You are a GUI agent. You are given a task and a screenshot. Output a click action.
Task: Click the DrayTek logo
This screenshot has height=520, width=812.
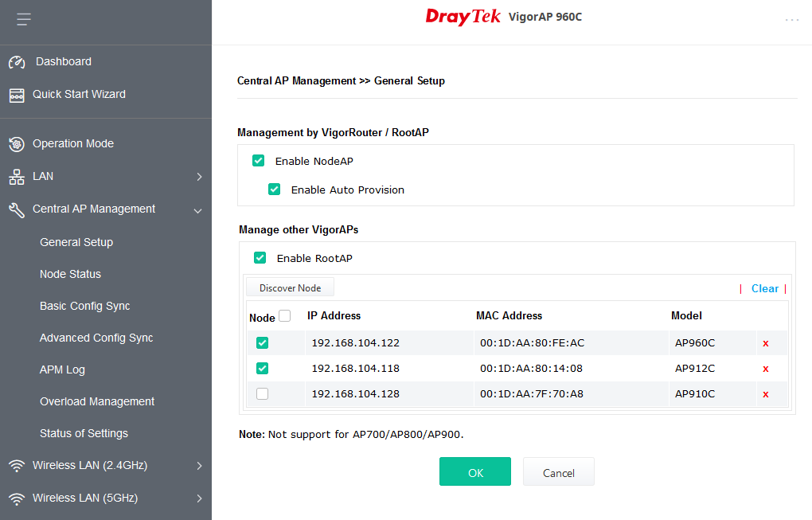[463, 17]
